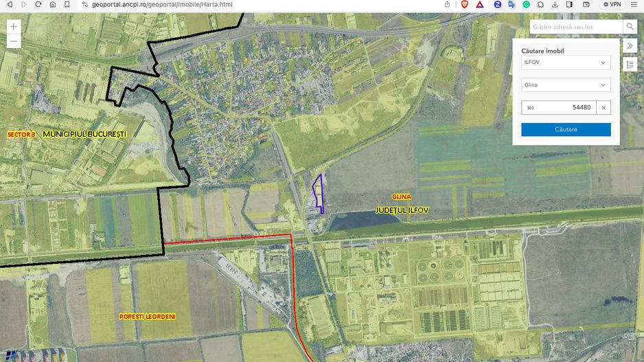Viewport: 644px width, 362px height.
Task: Open browser home page
Action: tap(53, 5)
